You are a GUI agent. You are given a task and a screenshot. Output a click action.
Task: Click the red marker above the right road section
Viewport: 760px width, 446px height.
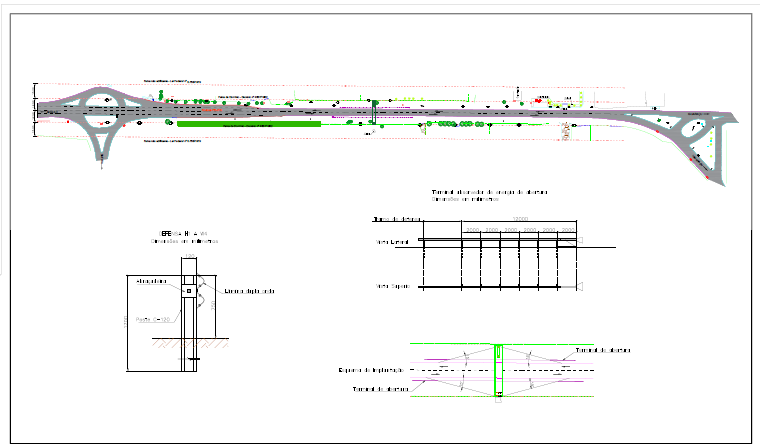[x=539, y=100]
